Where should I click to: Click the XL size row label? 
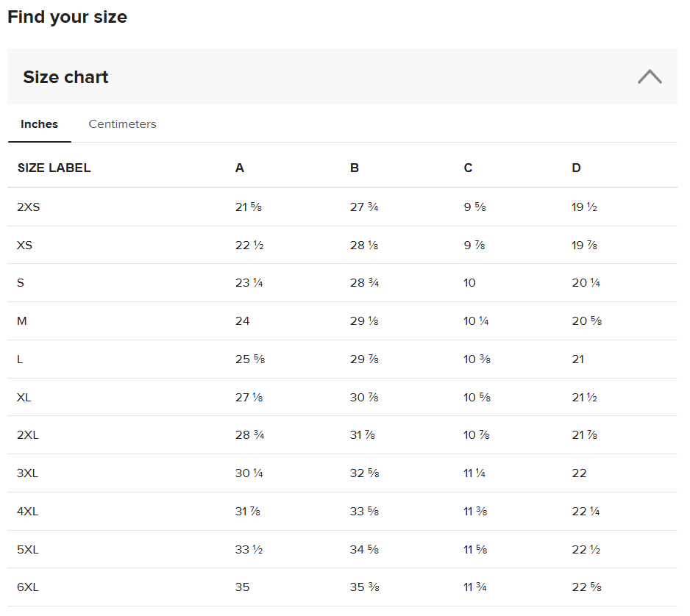pyautogui.click(x=24, y=398)
